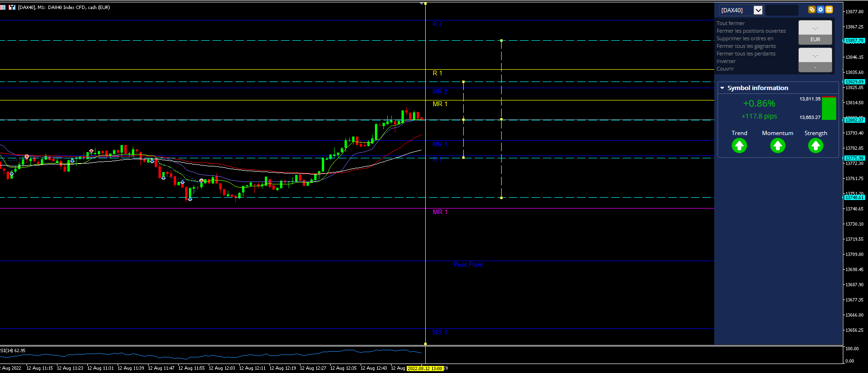Click the 'Inverser' option
This screenshot has height=373, width=868.
click(x=726, y=61)
